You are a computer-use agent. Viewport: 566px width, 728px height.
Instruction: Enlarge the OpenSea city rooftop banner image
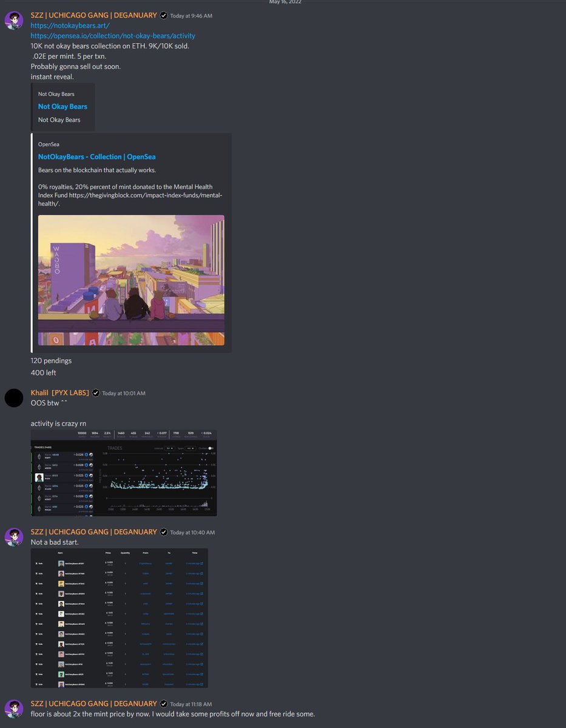coord(131,280)
